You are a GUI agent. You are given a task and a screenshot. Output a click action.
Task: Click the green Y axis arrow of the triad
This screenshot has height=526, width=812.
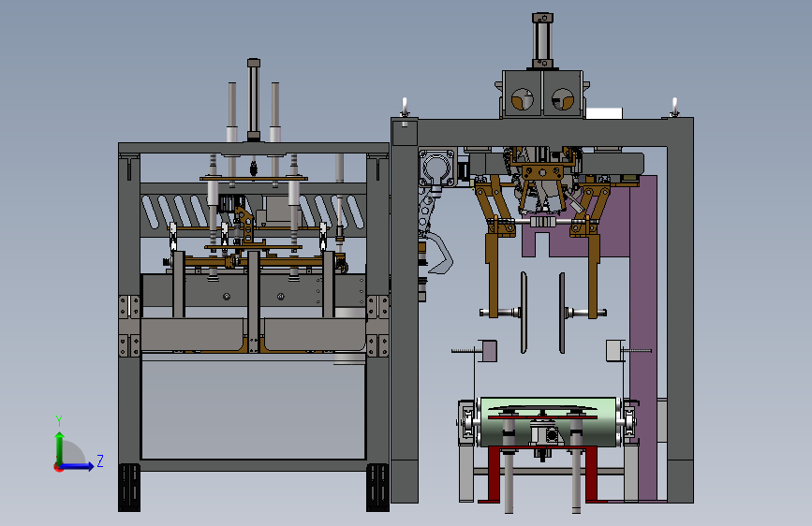tap(59, 447)
